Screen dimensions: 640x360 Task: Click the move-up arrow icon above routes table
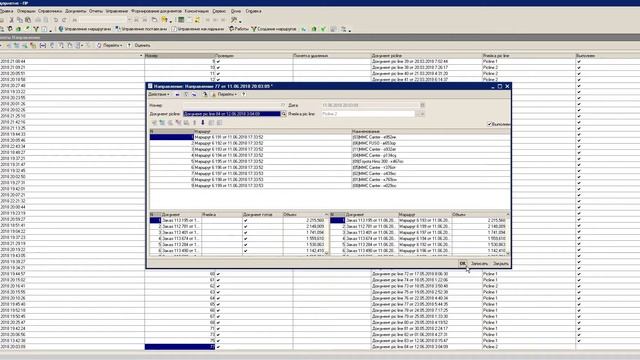195,122
